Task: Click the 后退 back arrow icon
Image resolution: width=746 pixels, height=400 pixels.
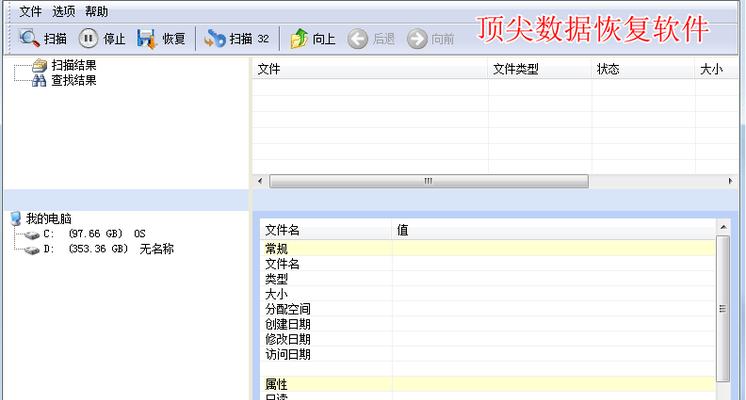Action: [x=358, y=39]
